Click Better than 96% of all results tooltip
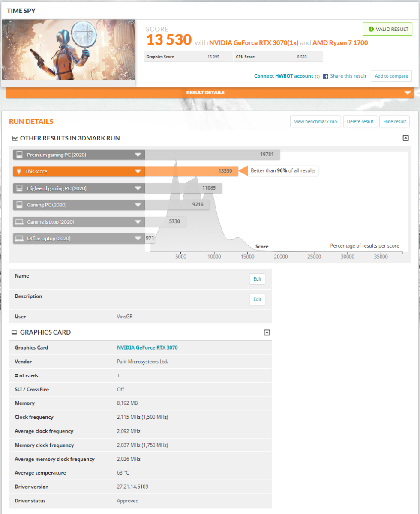Screen dimensions: 420x514 click(283, 171)
